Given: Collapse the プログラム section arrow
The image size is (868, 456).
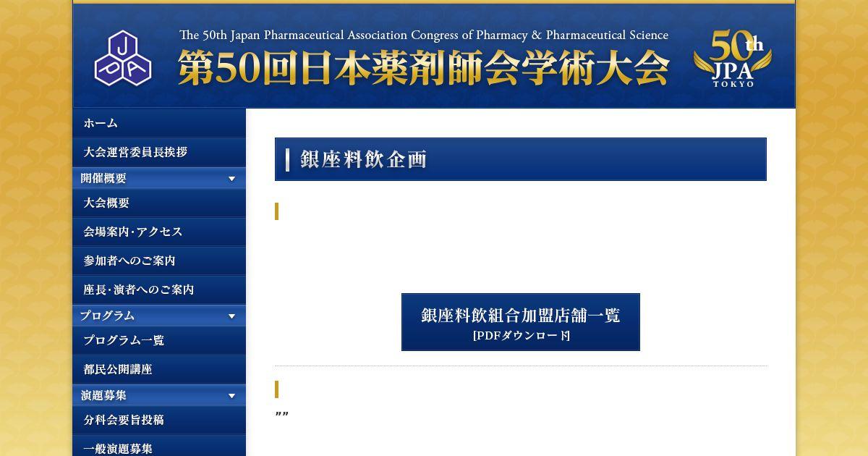Looking at the screenshot, I should 231,316.
